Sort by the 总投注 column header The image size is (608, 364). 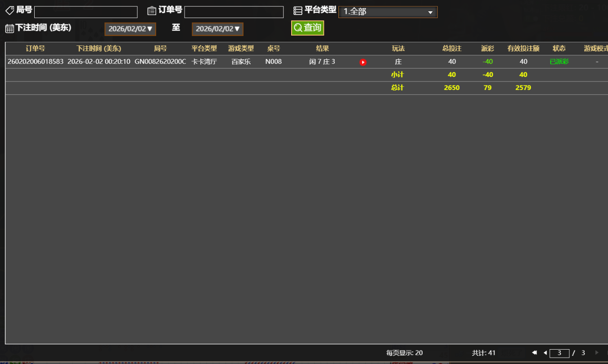[452, 49]
